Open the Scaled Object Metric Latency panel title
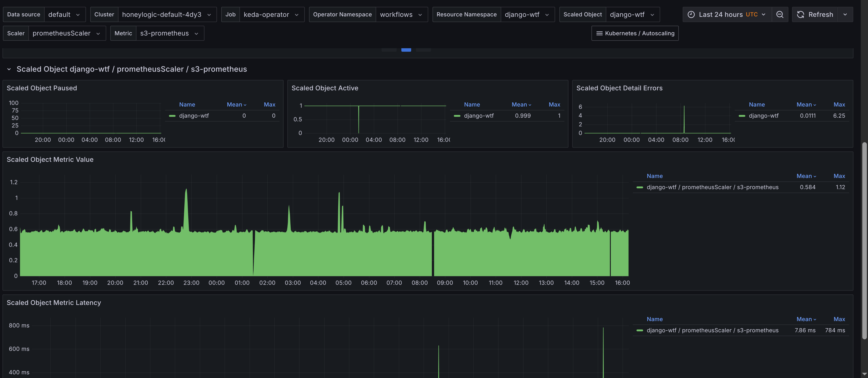Screen dimensions: 868x378 tap(54, 303)
